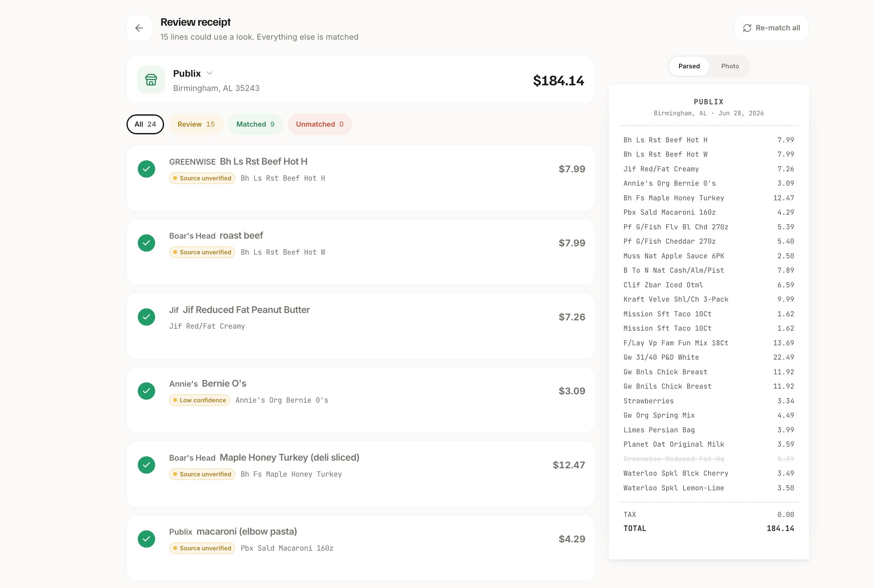The width and height of the screenshot is (874, 588).
Task: Click Source unverified badge on Maple Honey Turkey
Action: [x=202, y=474]
